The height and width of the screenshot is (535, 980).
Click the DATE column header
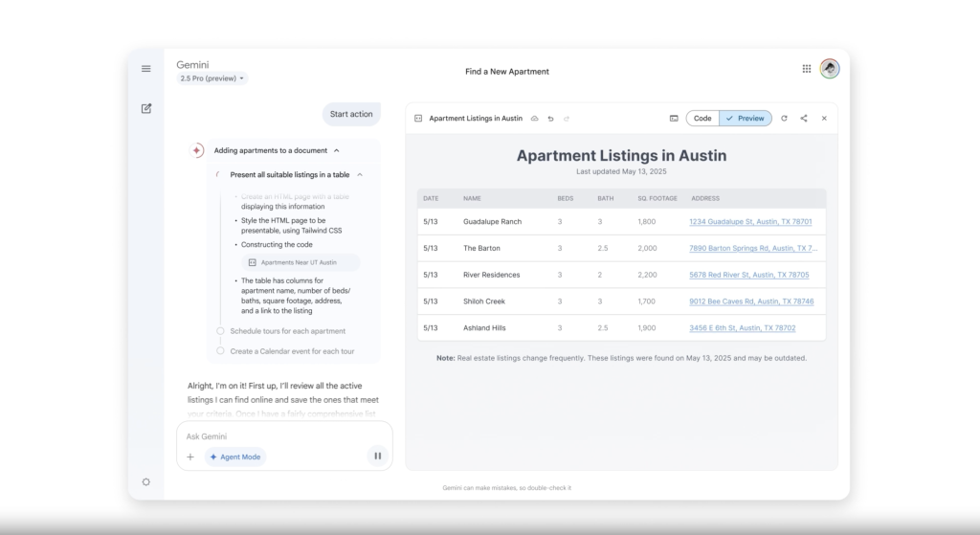[431, 199]
